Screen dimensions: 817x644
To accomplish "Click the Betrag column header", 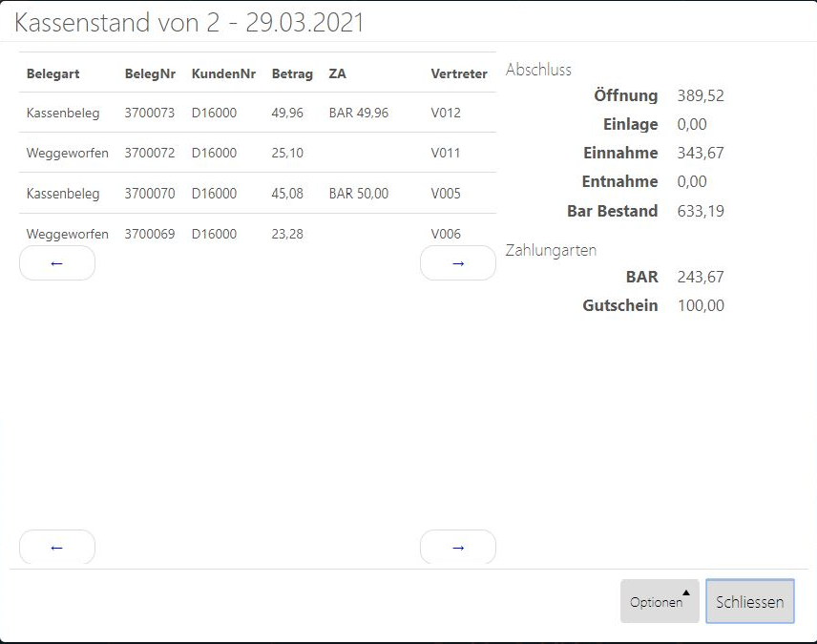I will point(292,73).
